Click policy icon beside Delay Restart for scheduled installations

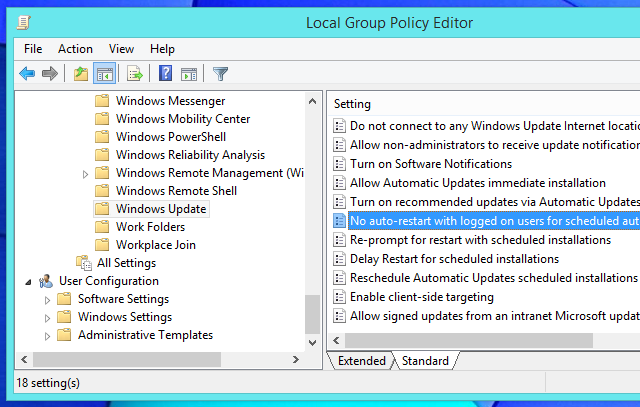pyautogui.click(x=339, y=259)
